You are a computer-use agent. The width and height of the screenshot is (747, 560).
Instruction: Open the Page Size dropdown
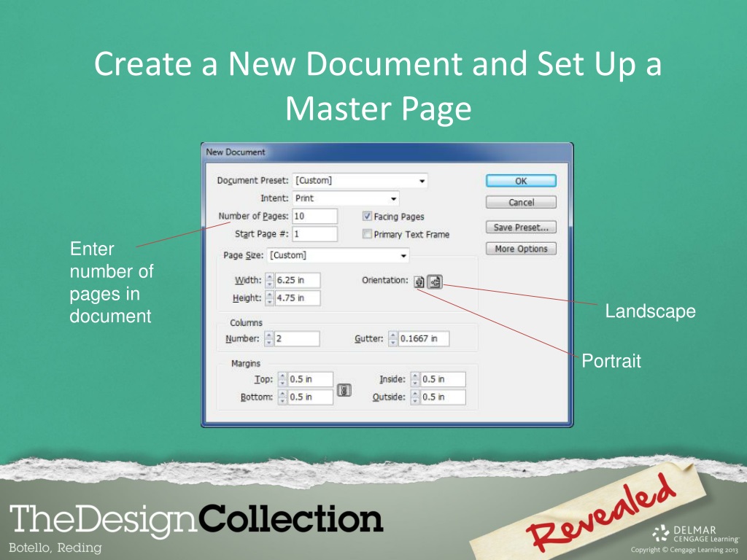338,255
